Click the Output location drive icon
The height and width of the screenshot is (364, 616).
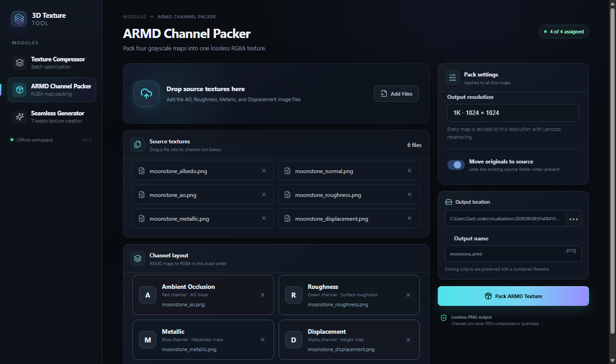449,202
